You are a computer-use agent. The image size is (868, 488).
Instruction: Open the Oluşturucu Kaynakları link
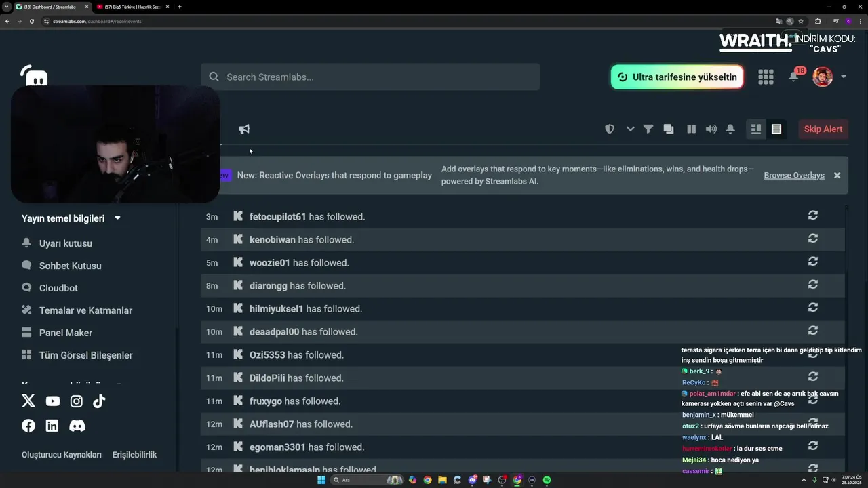[x=62, y=455]
